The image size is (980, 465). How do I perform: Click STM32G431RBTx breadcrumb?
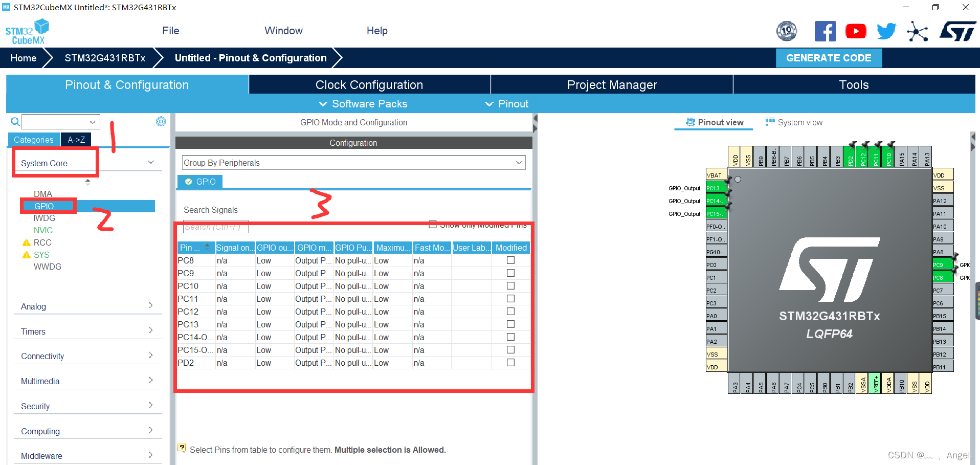105,58
